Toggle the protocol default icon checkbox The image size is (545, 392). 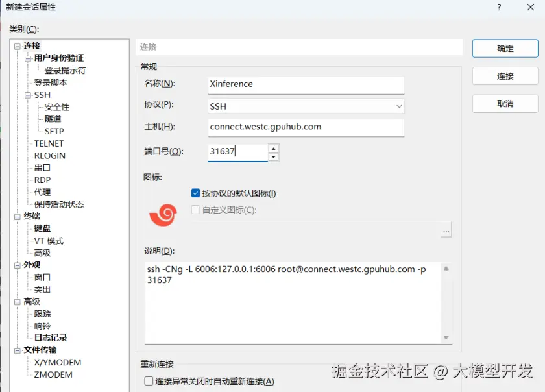[195, 193]
